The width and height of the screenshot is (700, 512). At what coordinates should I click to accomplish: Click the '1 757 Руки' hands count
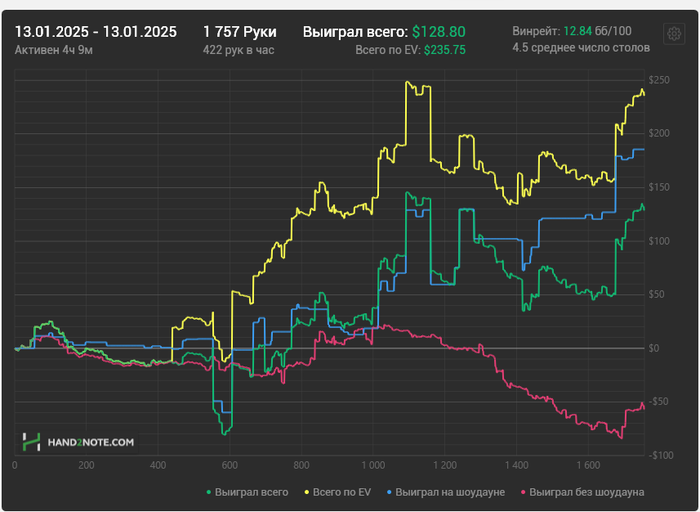[x=240, y=32]
